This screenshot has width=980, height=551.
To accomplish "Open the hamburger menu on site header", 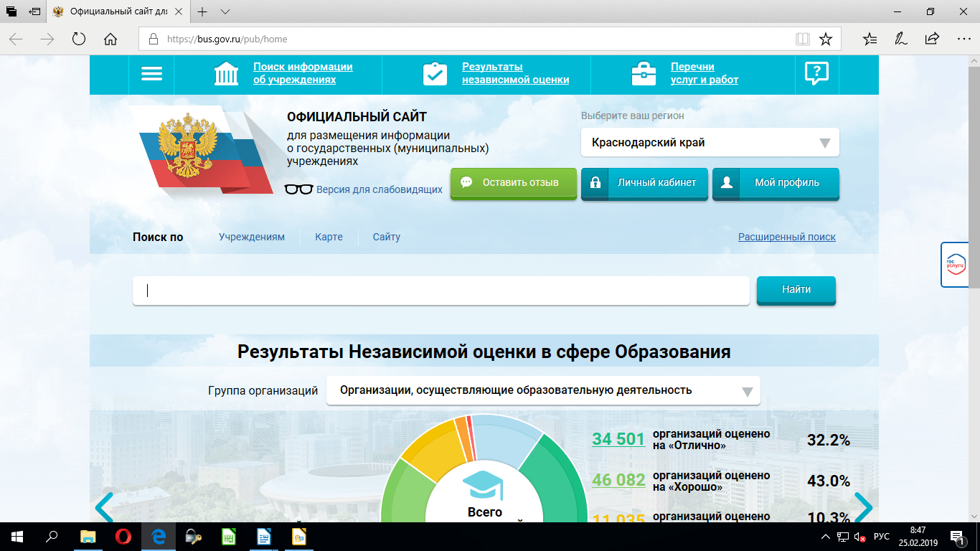I will point(151,74).
